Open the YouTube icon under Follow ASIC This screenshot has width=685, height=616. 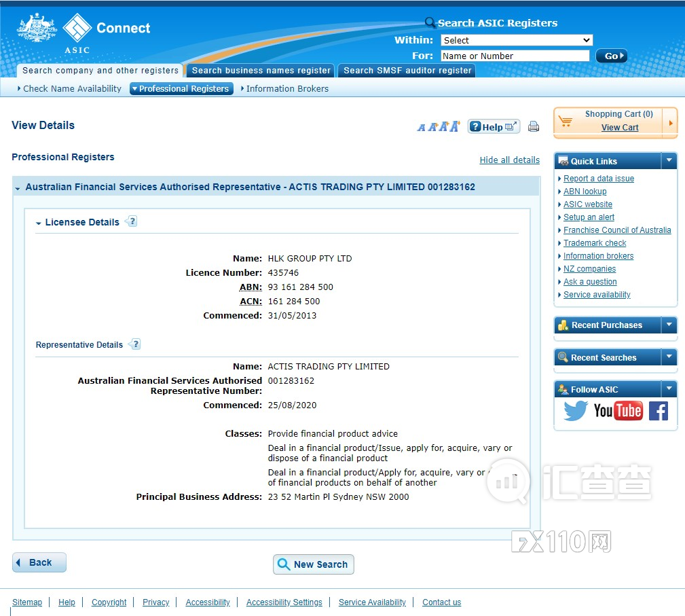(618, 411)
